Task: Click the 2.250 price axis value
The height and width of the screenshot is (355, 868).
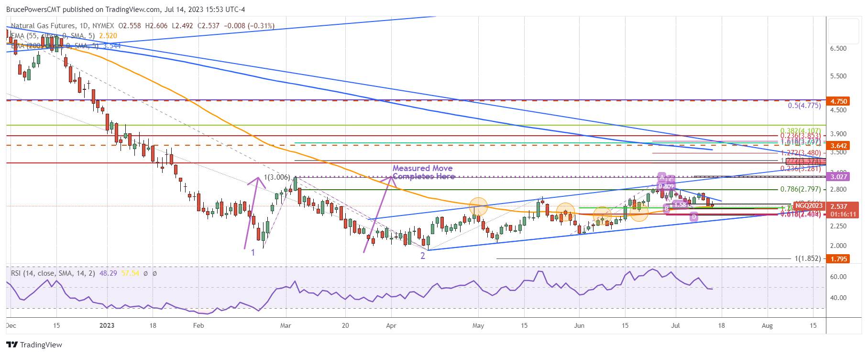Action: click(x=838, y=226)
